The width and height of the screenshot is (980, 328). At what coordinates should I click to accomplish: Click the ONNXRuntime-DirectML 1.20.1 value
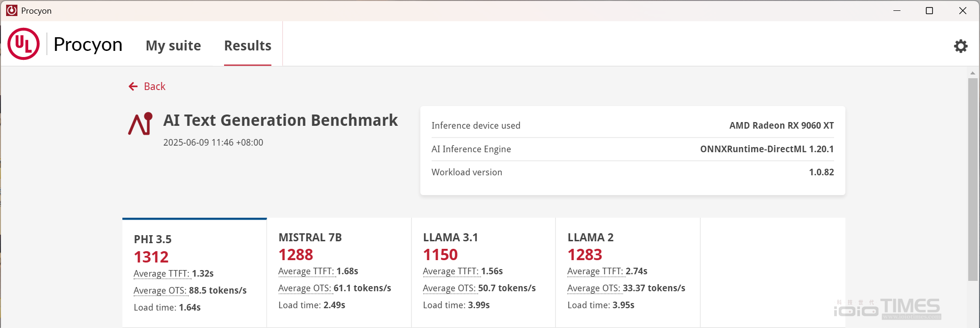767,149
